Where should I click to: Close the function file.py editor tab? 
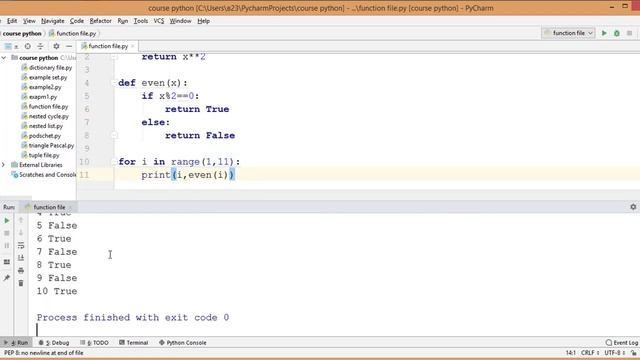(x=133, y=46)
